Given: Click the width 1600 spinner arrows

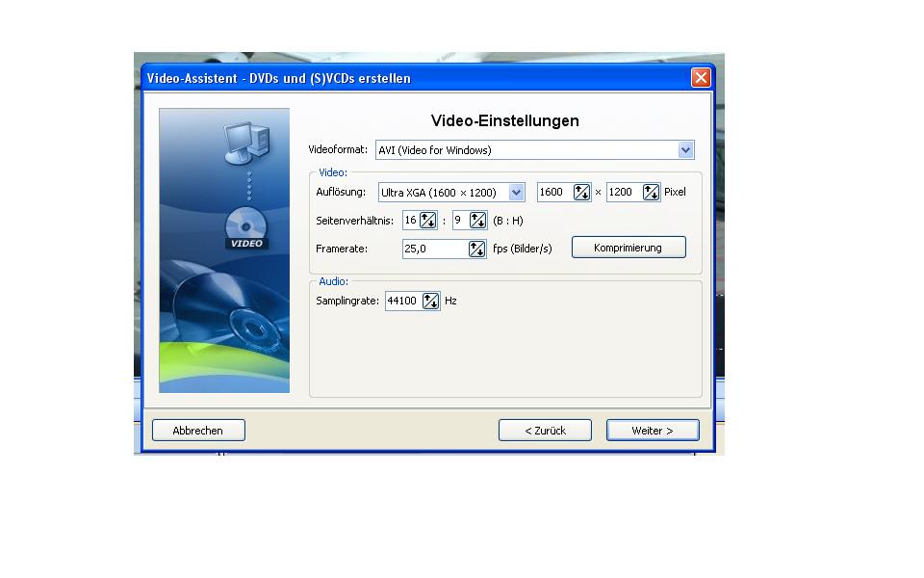Looking at the screenshot, I should pyautogui.click(x=581, y=193).
